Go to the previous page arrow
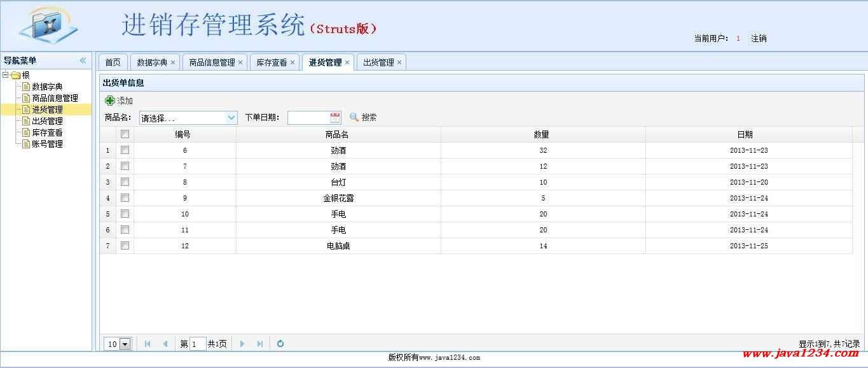 point(165,344)
